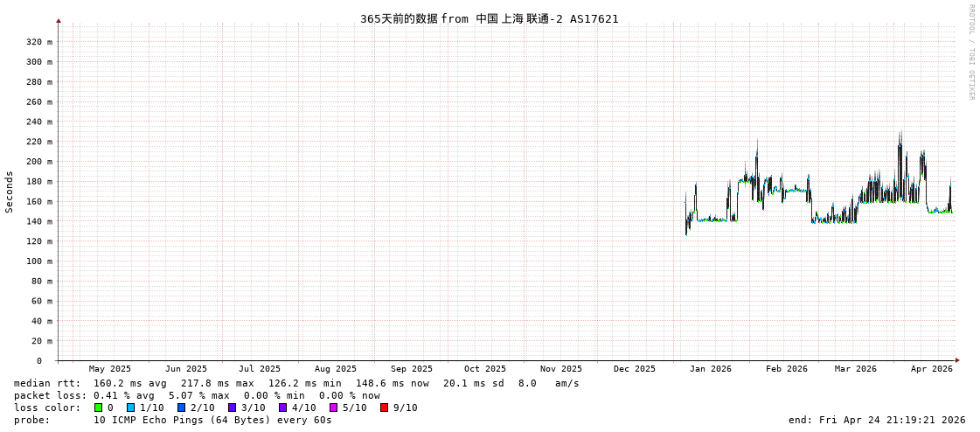Click the Jan 2026 label on time axis

click(710, 369)
